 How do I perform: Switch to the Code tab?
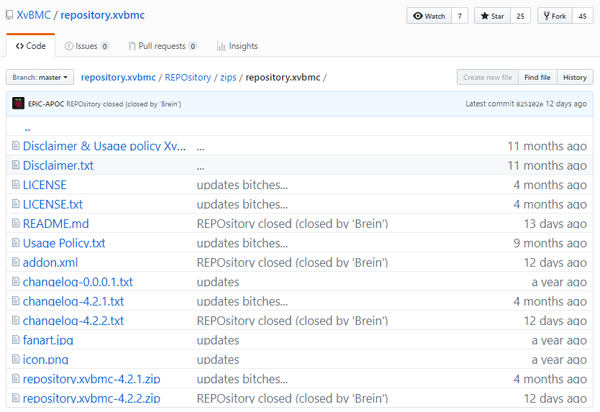(x=31, y=46)
